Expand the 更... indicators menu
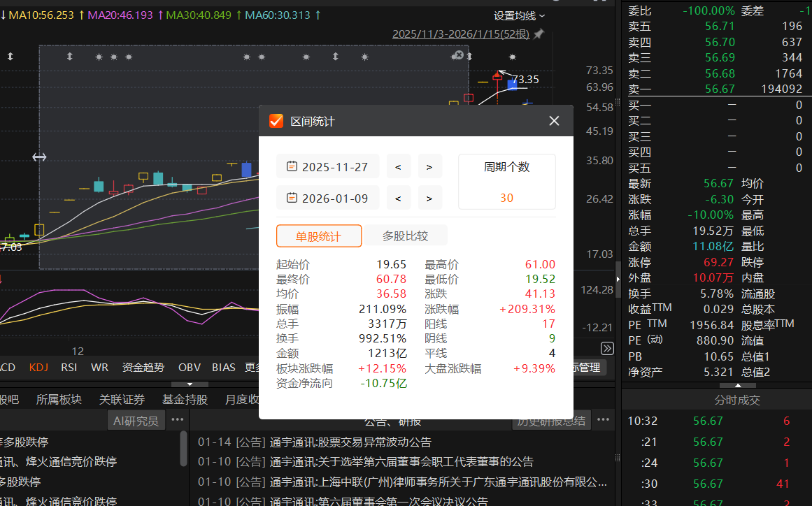Image resolution: width=812 pixels, height=506 pixels. (252, 366)
